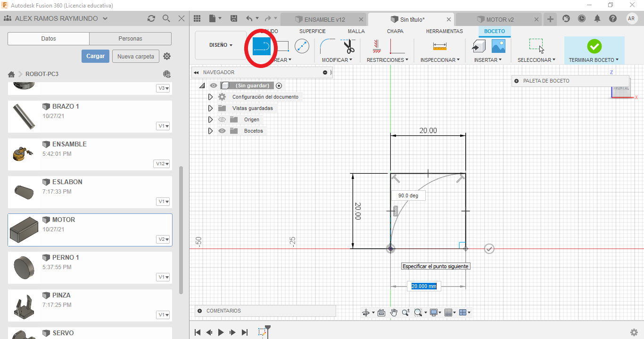The width and height of the screenshot is (644, 339).
Task: Click the insert derive icon
Action: coord(479,46)
